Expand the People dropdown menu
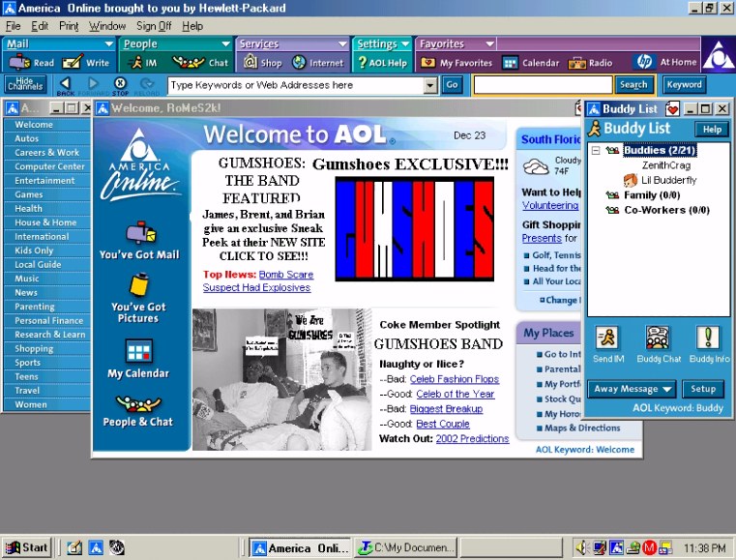The height and width of the screenshot is (560, 736). pyautogui.click(x=225, y=44)
